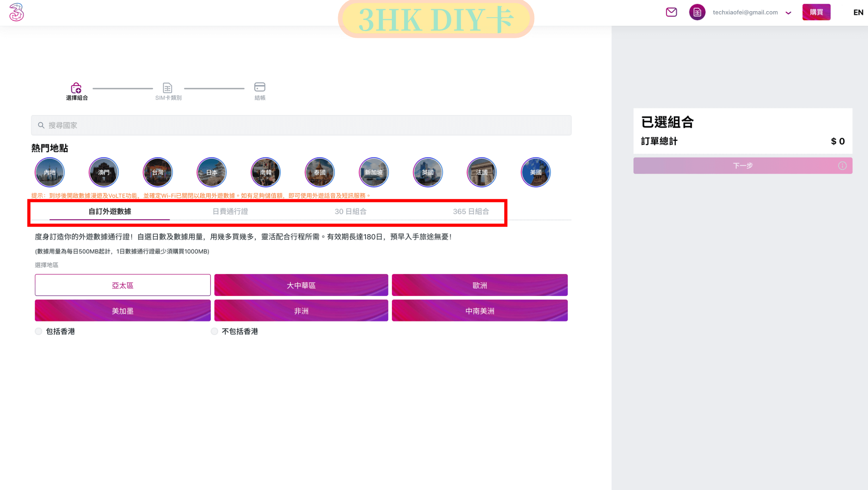Pick the 中南美洲 region button
The image size is (868, 490).
pyautogui.click(x=480, y=311)
